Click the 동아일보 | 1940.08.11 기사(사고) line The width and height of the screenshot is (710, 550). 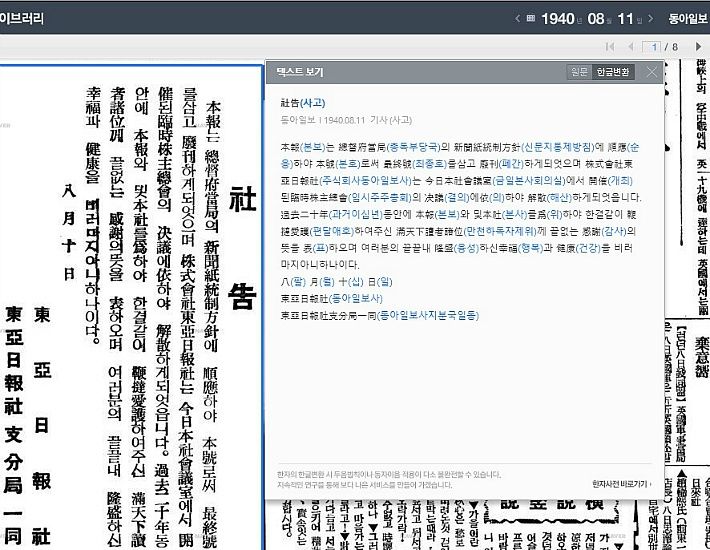346,120
